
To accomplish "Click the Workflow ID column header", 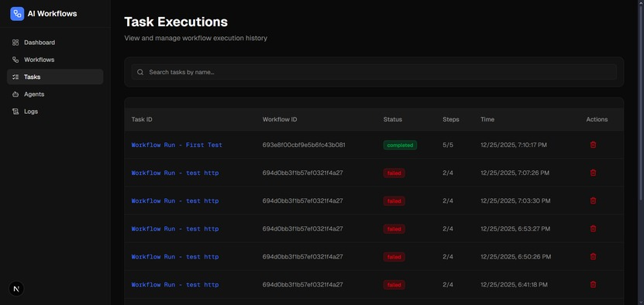I will (x=280, y=119).
